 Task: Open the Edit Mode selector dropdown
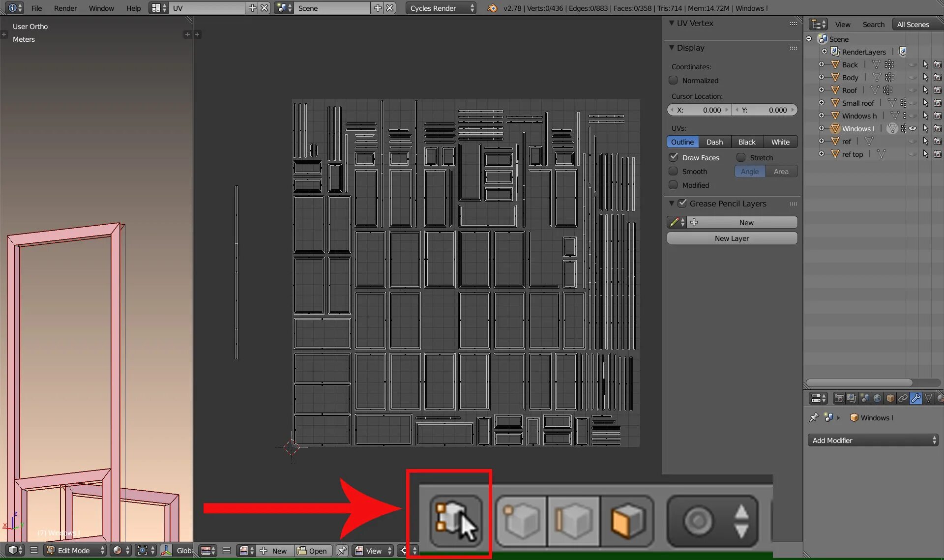[76, 551]
